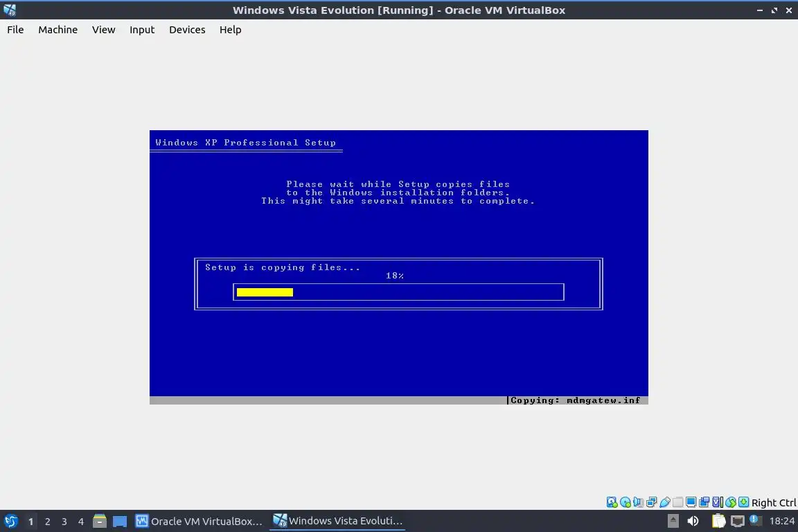
Task: Click the network connection tray icon
Action: pyautogui.click(x=738, y=521)
